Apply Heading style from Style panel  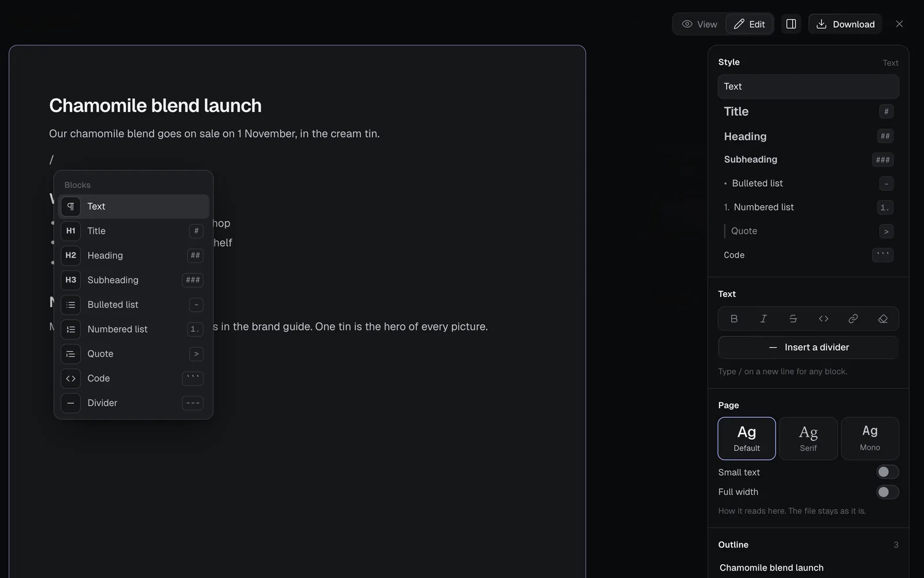click(808, 136)
